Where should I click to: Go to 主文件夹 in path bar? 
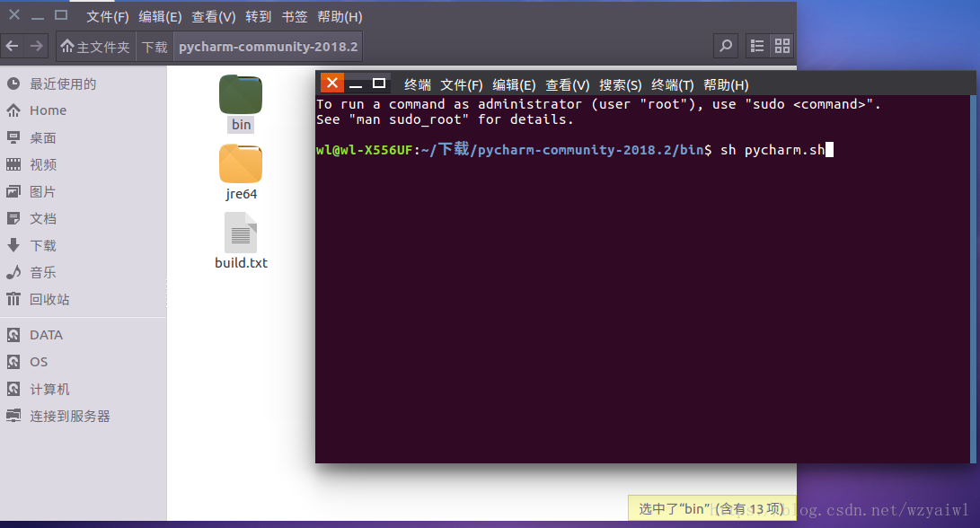[95, 47]
